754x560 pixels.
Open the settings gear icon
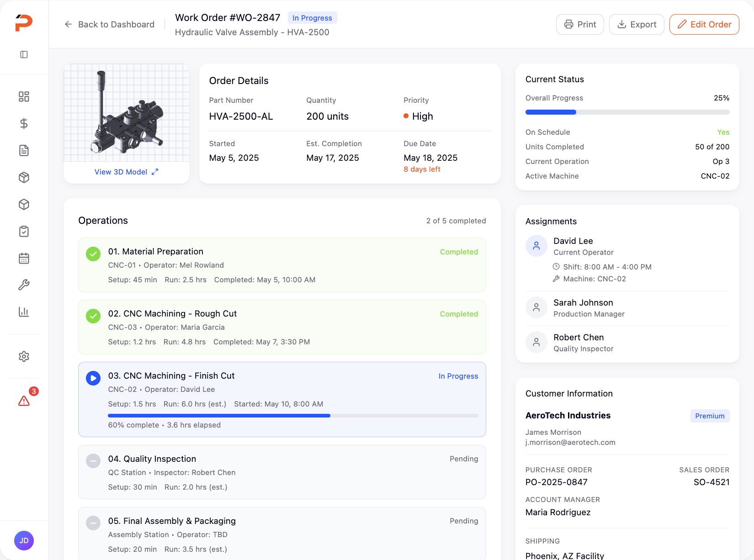[24, 356]
